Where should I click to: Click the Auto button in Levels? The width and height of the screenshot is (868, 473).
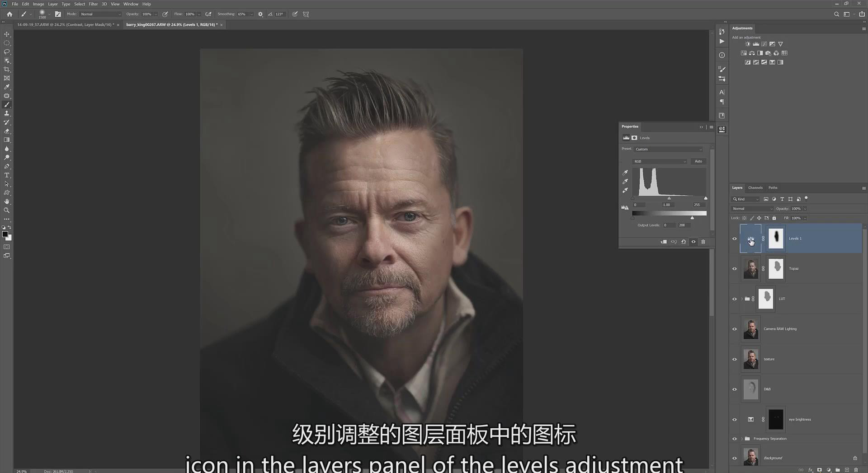click(698, 161)
